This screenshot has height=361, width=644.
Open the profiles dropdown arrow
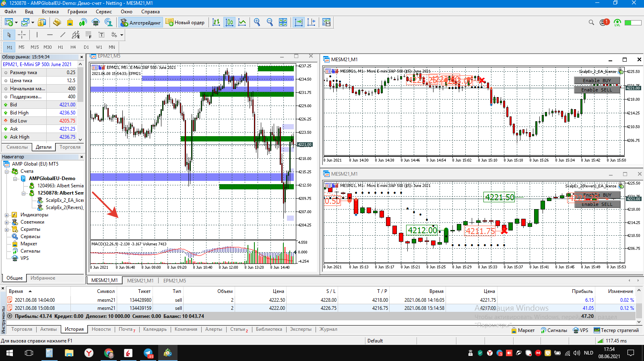coord(33,23)
